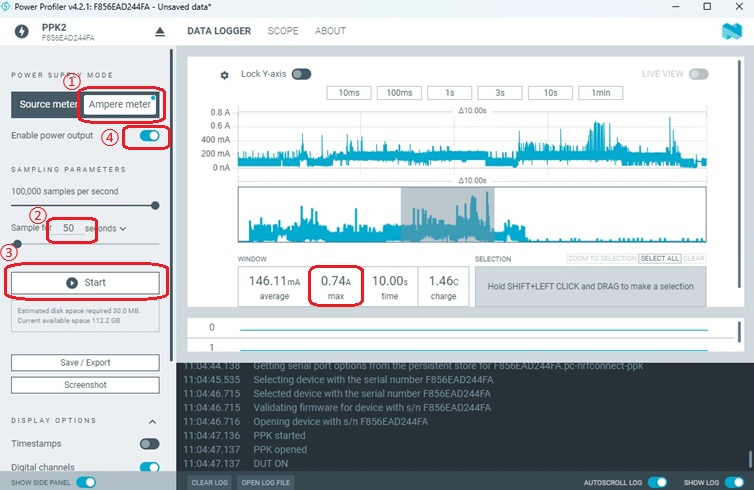754x490 pixels.
Task: Set chart window to 100ms
Action: [x=399, y=93]
